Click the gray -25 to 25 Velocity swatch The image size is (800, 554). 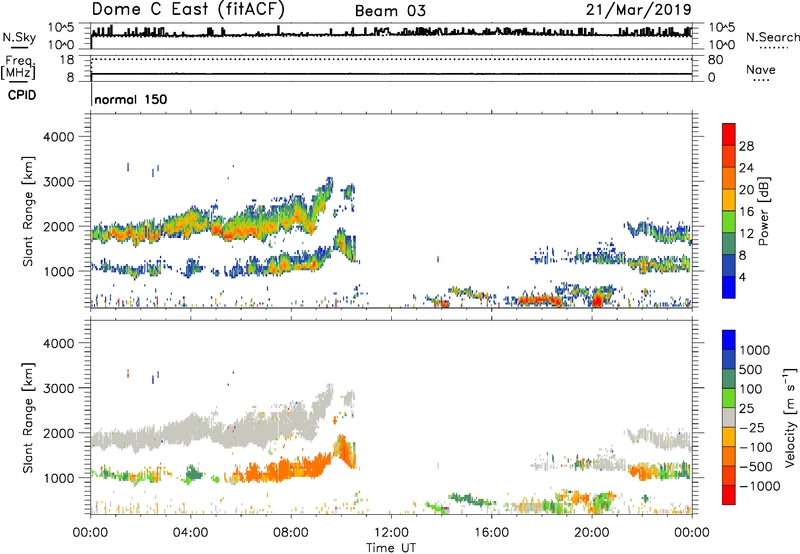(729, 417)
